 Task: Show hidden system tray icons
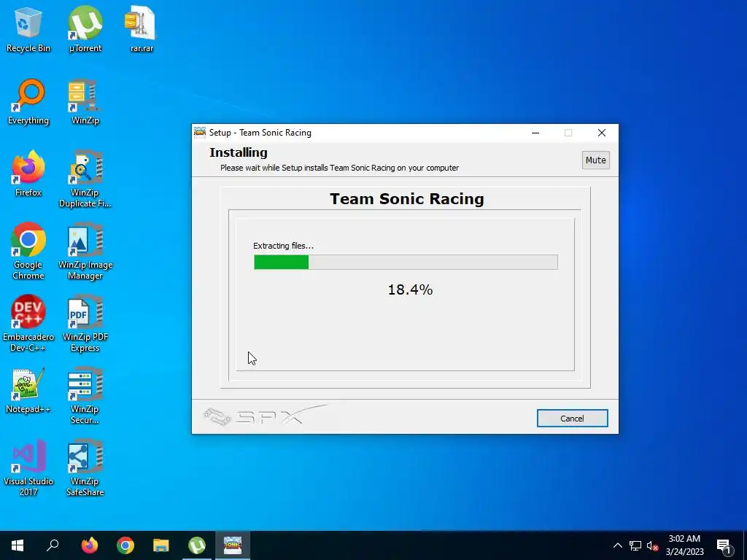[617, 545]
